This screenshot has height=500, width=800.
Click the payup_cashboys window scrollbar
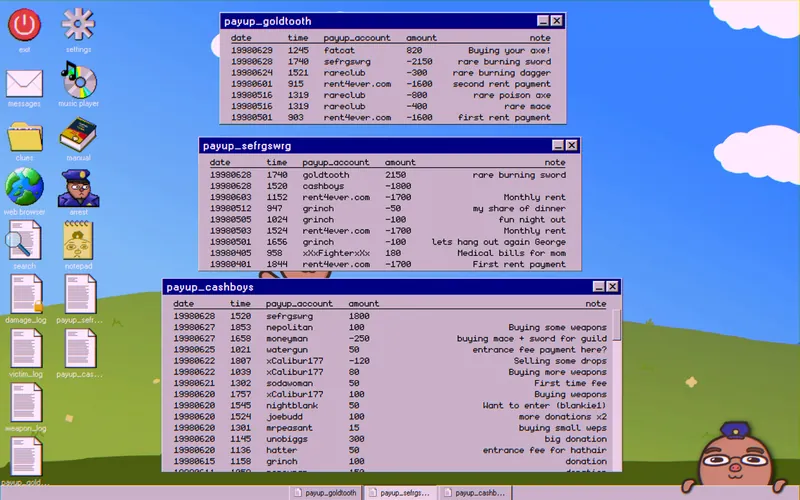pyautogui.click(x=617, y=324)
